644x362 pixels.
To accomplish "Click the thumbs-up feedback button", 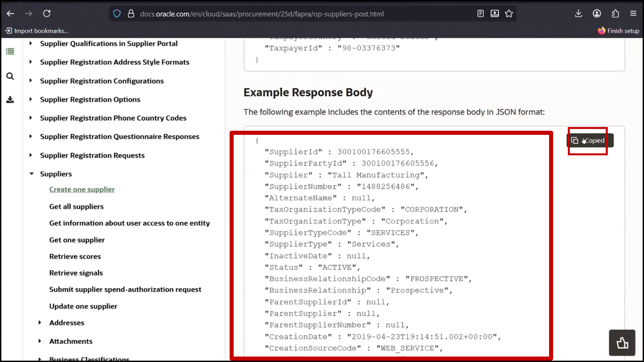I will (x=622, y=343).
